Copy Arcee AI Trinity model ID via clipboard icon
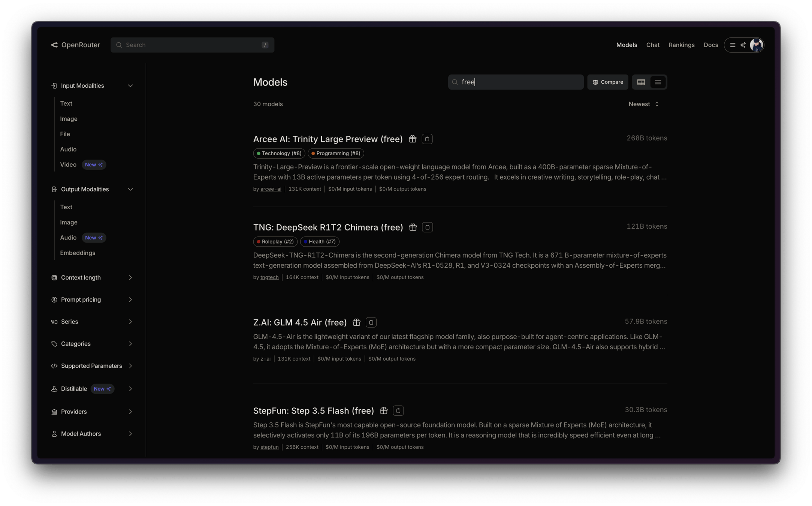 tap(427, 139)
